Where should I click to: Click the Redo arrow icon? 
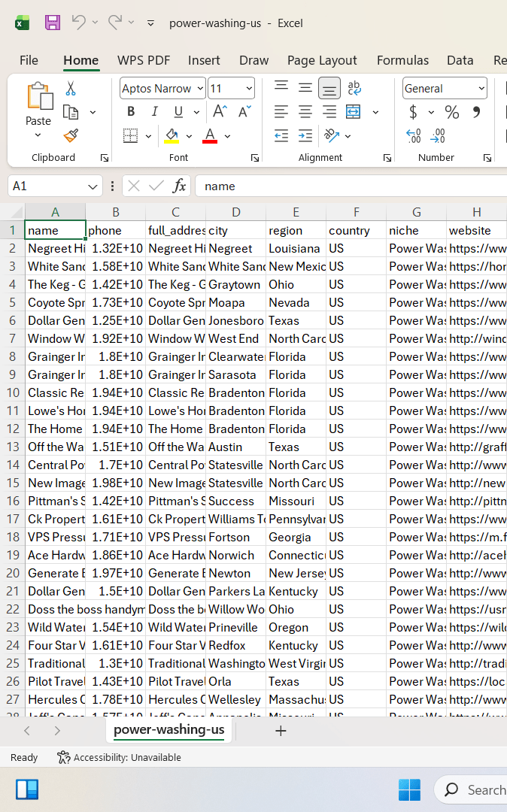pos(115,23)
